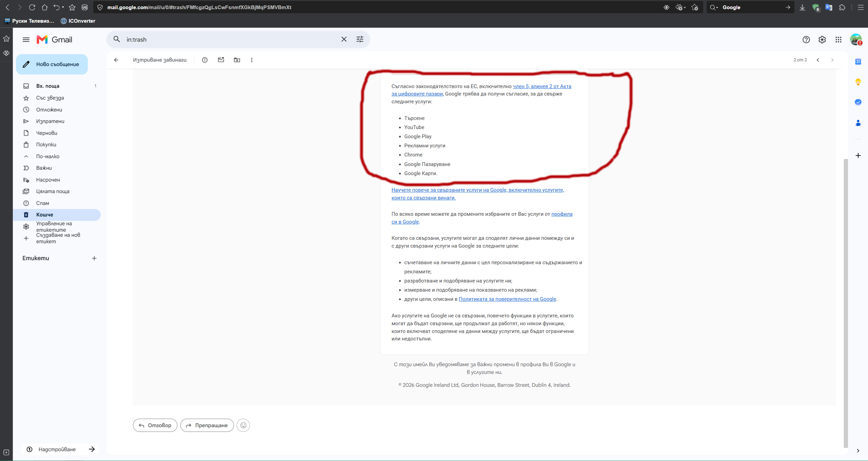Go to browser home page
The height and width of the screenshot is (461, 868).
(x=44, y=7)
